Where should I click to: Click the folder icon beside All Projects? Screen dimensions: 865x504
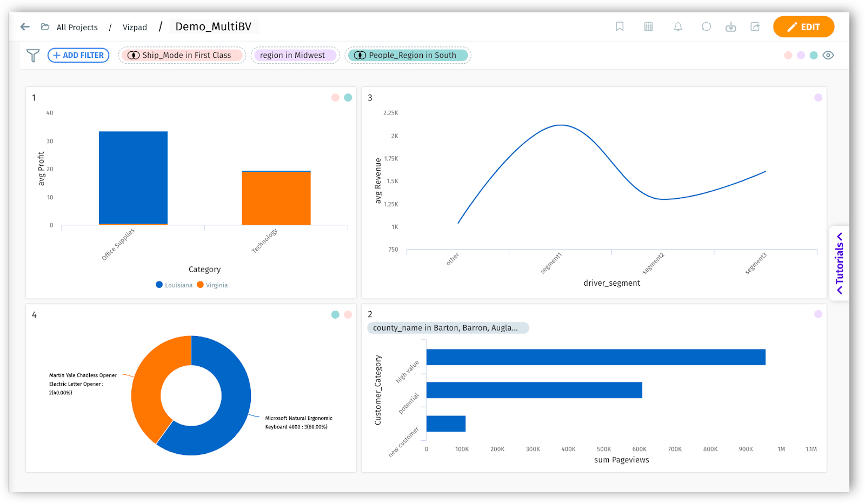click(45, 26)
